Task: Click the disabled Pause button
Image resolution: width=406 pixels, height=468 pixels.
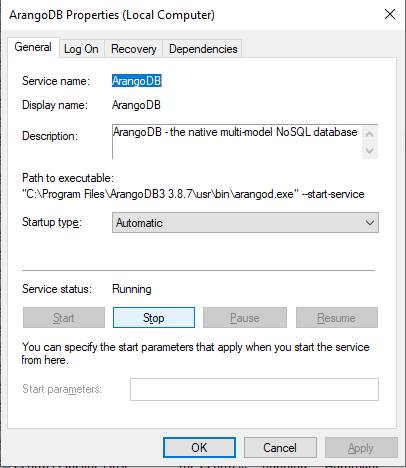Action: click(245, 318)
